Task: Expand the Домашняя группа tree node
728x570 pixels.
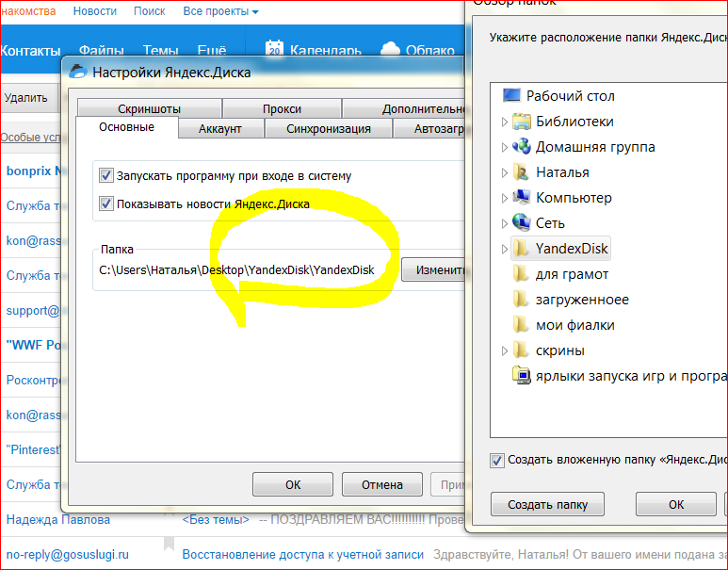Action: point(505,147)
